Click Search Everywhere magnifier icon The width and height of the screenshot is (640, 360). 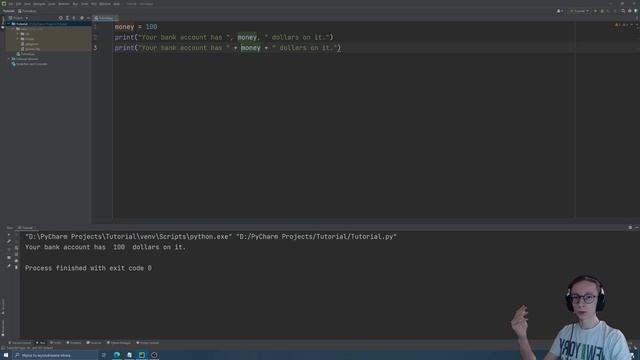click(623, 11)
